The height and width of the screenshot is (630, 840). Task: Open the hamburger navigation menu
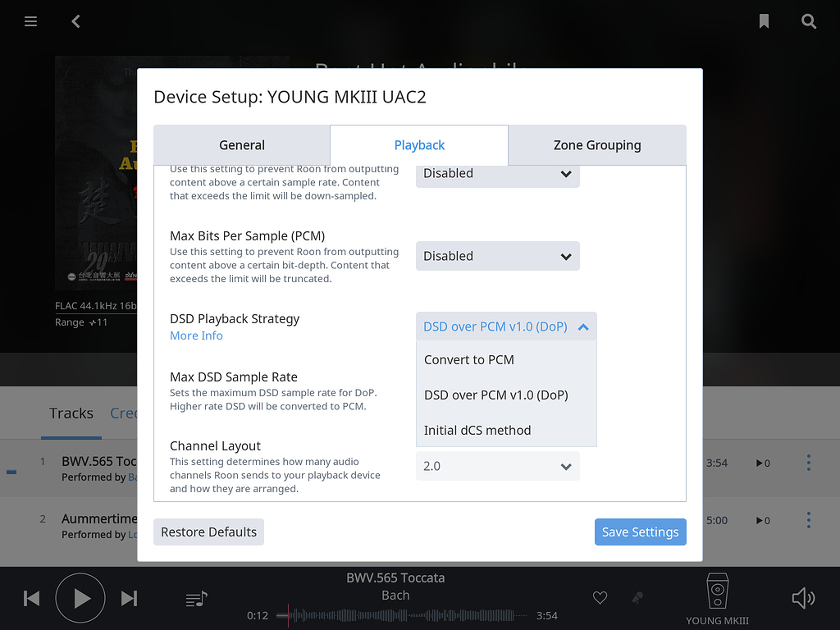(x=30, y=21)
